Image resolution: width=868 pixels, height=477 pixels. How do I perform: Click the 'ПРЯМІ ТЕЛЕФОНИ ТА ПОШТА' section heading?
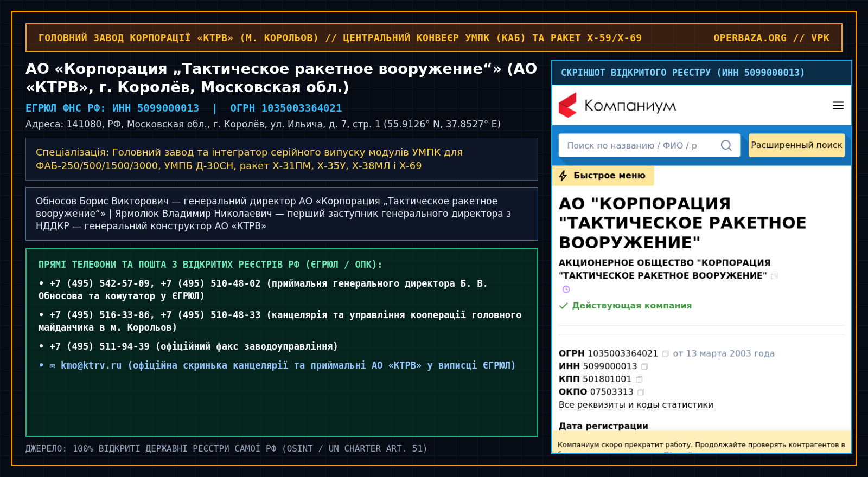[x=210, y=265]
